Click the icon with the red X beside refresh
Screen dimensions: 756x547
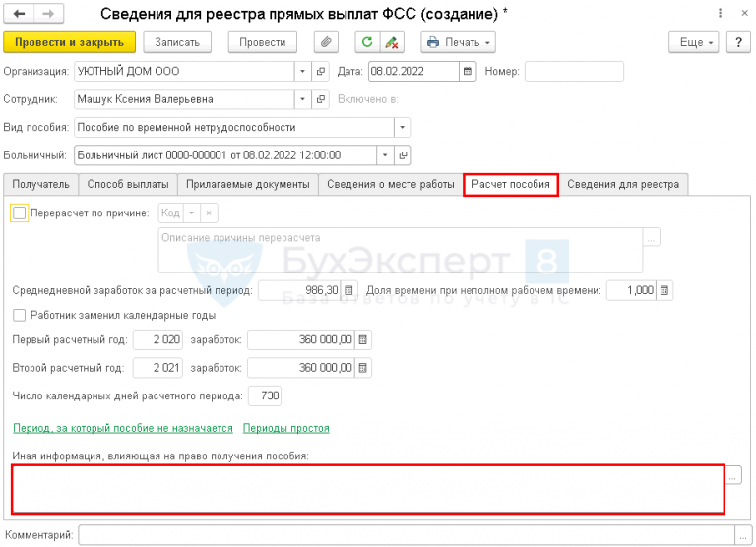[x=392, y=42]
